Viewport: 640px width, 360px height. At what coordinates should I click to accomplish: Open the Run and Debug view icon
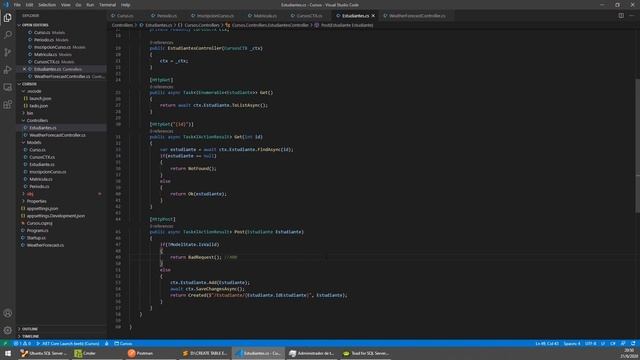click(x=7, y=70)
